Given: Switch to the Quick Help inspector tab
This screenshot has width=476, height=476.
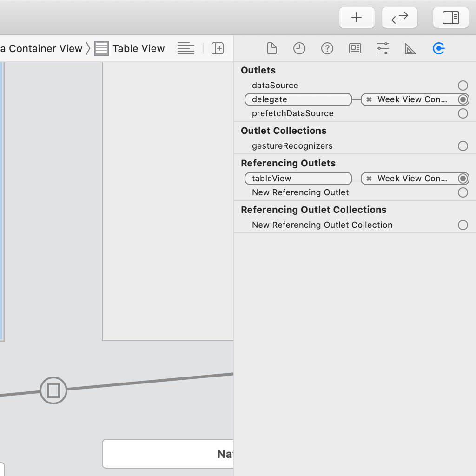Looking at the screenshot, I should (327, 48).
